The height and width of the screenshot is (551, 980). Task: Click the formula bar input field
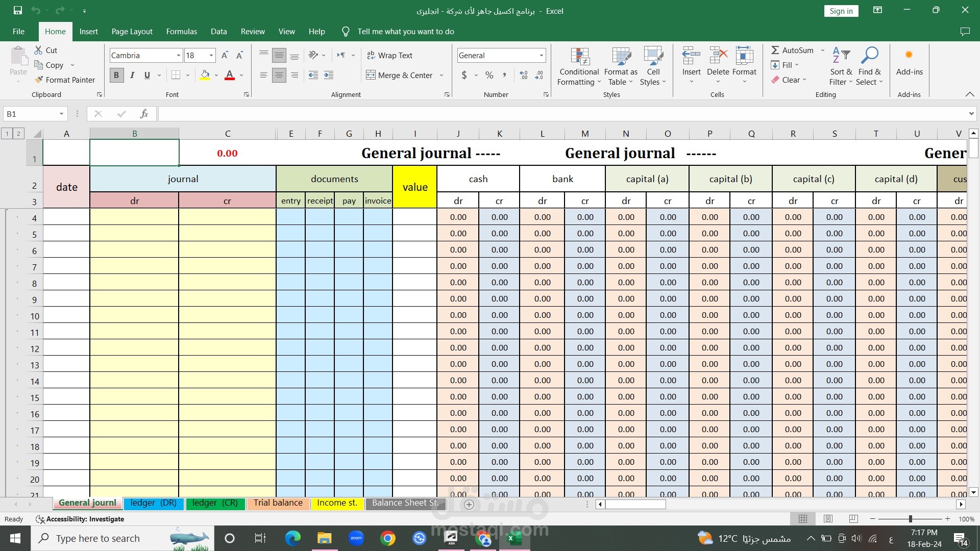(x=561, y=114)
